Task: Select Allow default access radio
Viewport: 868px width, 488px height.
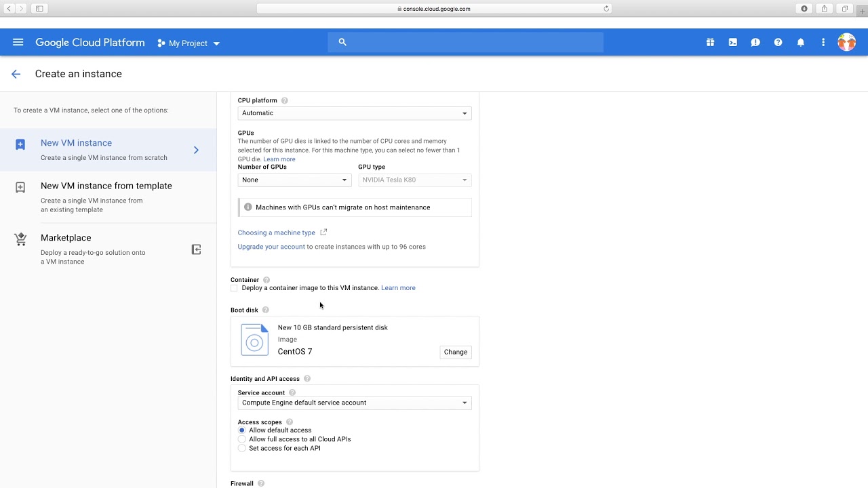Action: (241, 430)
